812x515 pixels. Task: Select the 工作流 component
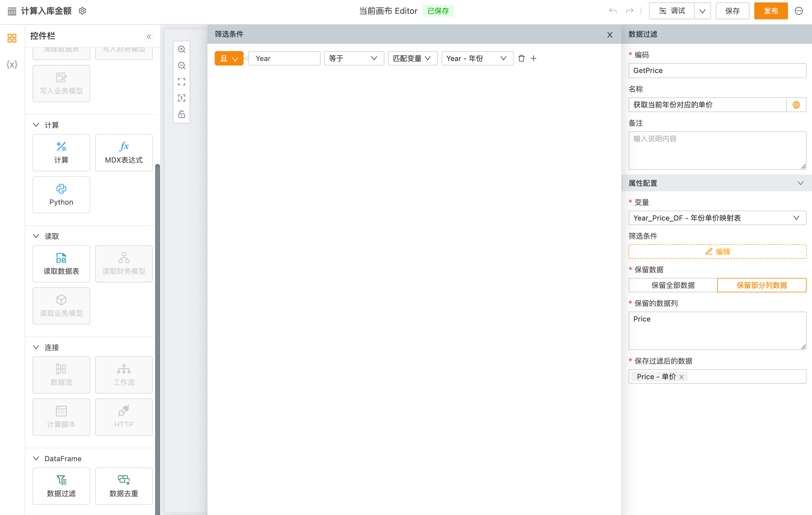click(124, 375)
